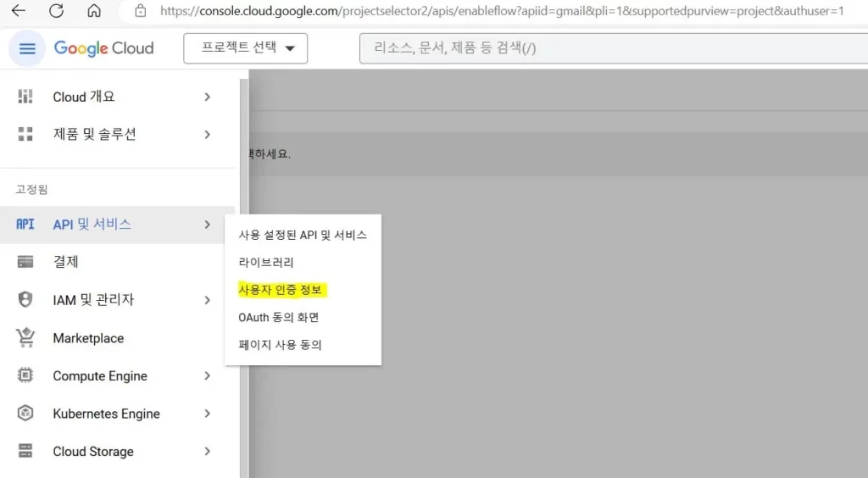Click the Kubernetes Engine hexagon icon
This screenshot has width=868, height=478.
point(25,413)
